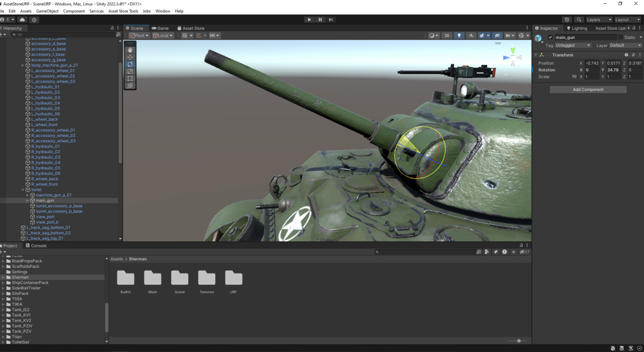Toggle scene visibility hidden-eye icon
The width and height of the screenshot is (644, 352).
(x=497, y=35)
